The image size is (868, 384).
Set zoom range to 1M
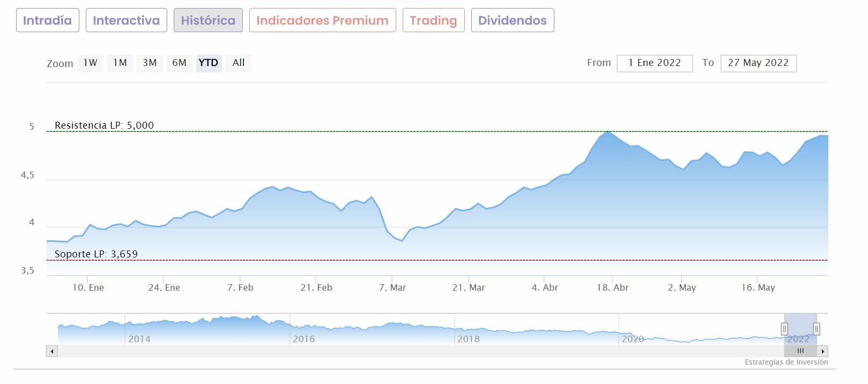coord(120,63)
